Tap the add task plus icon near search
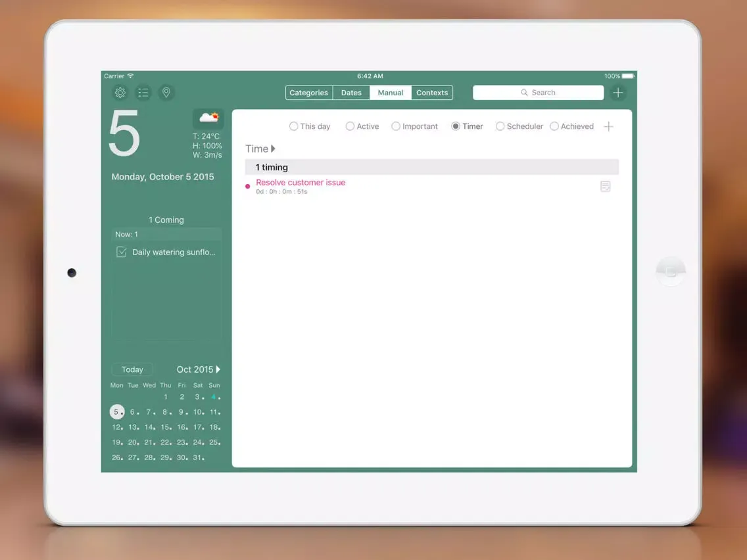The height and width of the screenshot is (560, 747). pos(617,92)
